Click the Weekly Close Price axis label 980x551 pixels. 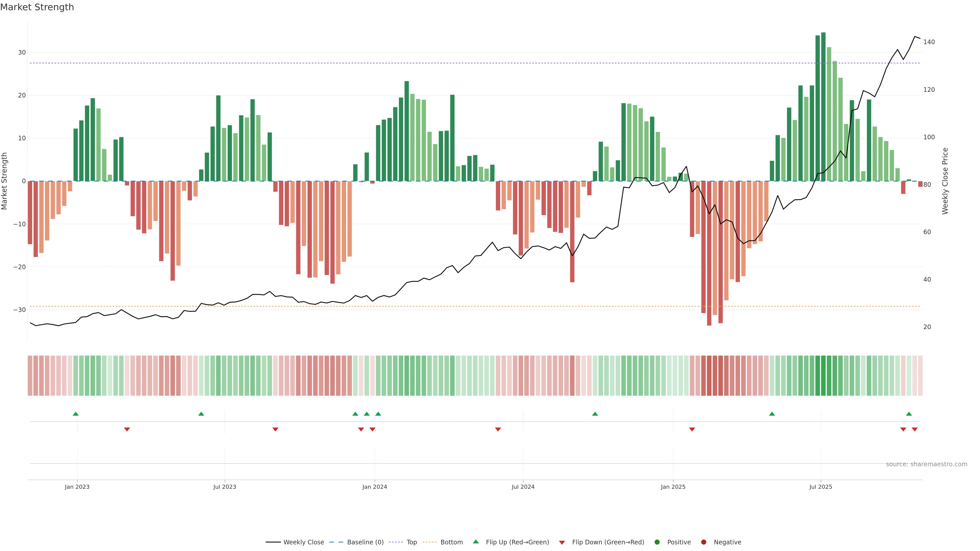[945, 181]
